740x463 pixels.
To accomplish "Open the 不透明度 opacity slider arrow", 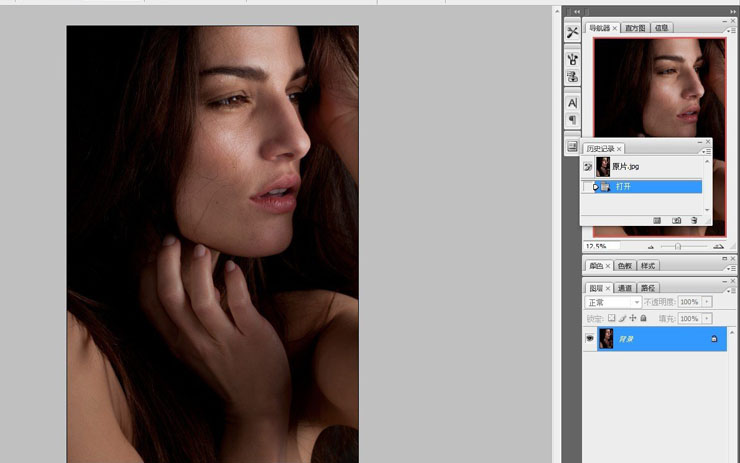I will [x=707, y=302].
